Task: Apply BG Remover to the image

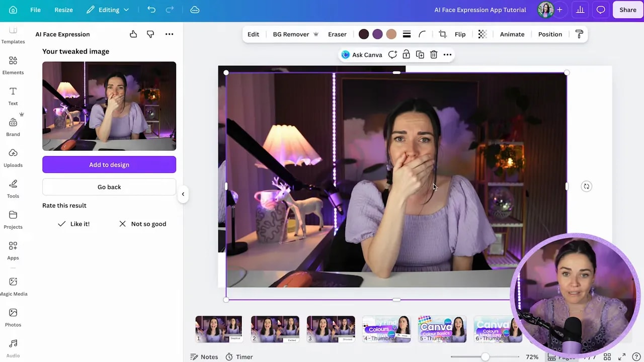Action: pos(295,34)
